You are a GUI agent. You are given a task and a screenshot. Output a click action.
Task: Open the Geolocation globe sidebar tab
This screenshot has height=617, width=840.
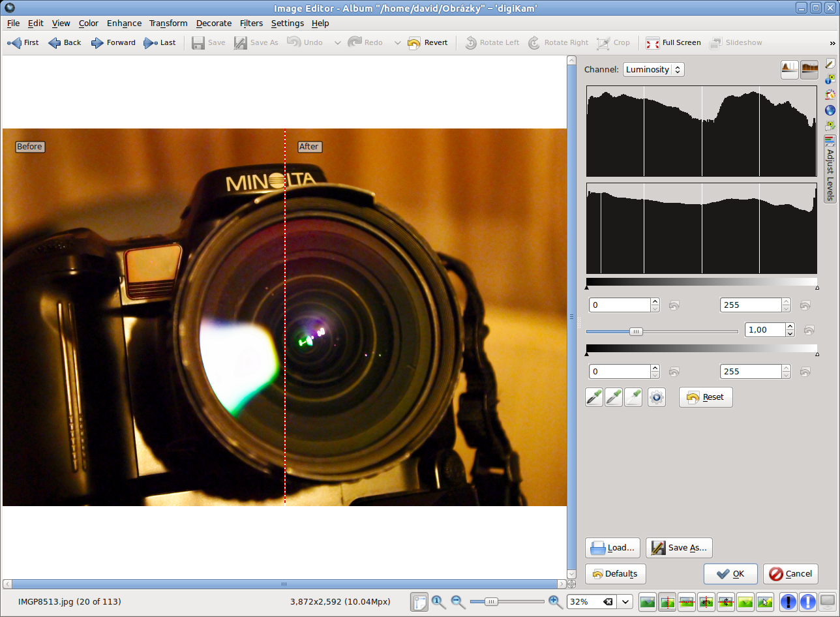point(830,110)
